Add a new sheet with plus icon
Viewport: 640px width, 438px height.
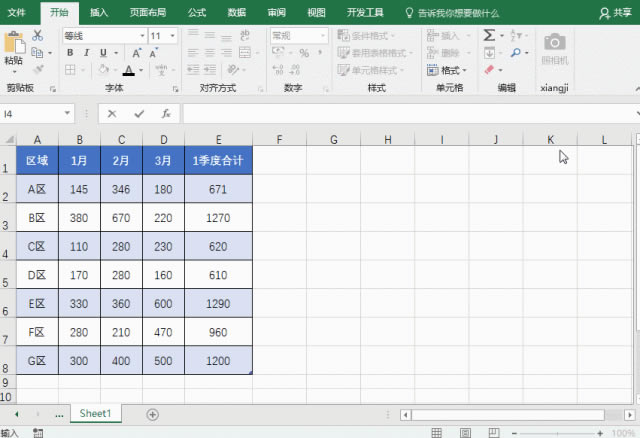point(153,414)
